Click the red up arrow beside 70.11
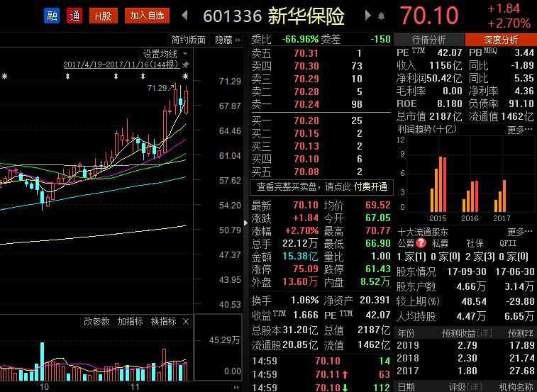Image resolution: width=537 pixels, height=392 pixels. (345, 374)
